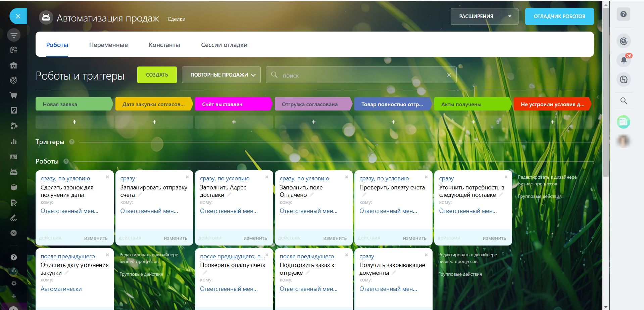Open the notifications bell with 26 badge
The height and width of the screenshot is (310, 644).
coord(624,60)
